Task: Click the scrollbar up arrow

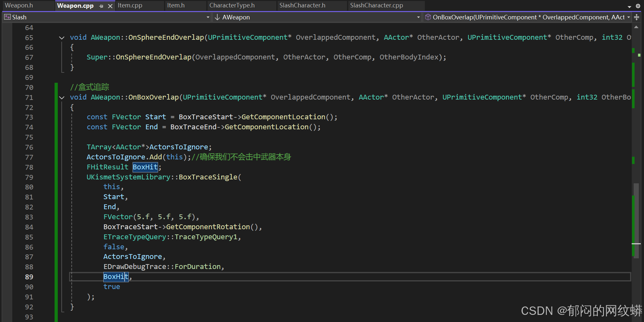Action: [636, 27]
